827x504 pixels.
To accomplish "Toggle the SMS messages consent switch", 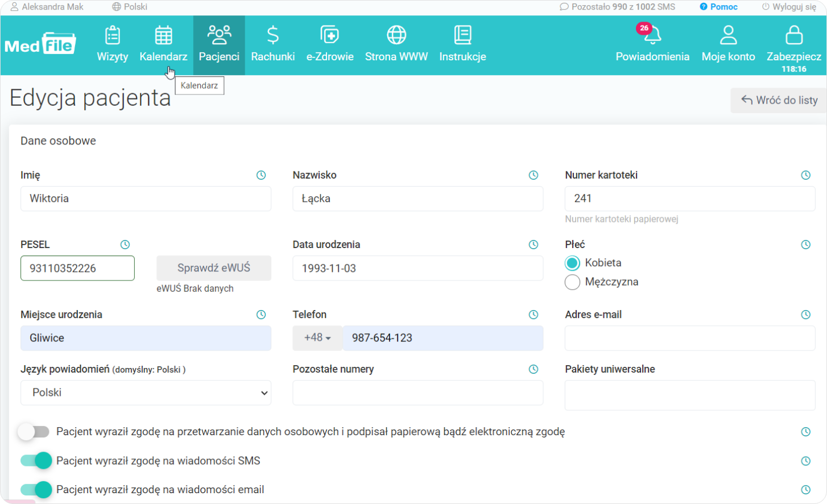I will click(x=36, y=461).
